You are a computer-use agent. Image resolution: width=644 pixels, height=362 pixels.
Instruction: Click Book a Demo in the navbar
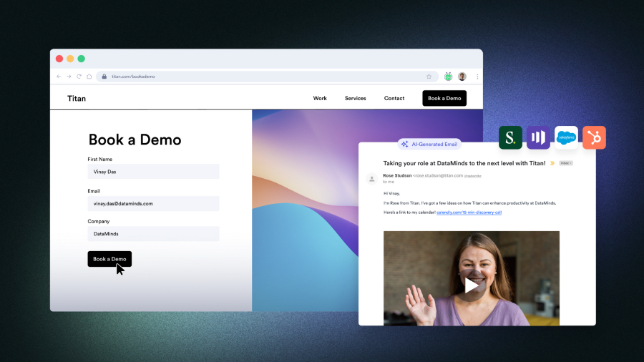point(444,98)
